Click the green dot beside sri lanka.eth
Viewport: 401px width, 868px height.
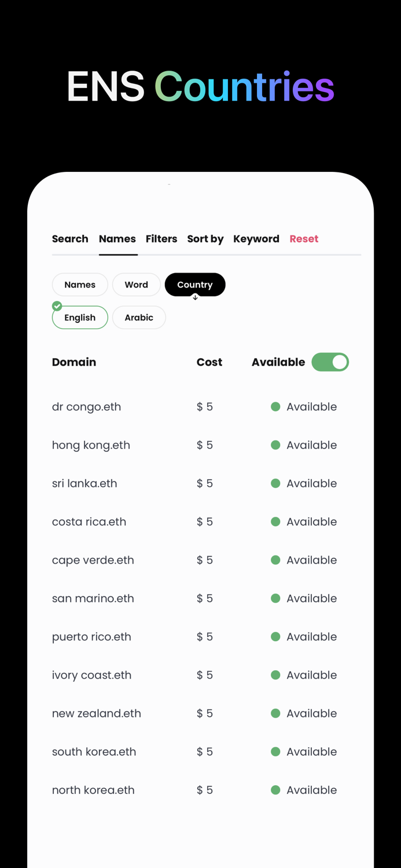click(x=275, y=483)
